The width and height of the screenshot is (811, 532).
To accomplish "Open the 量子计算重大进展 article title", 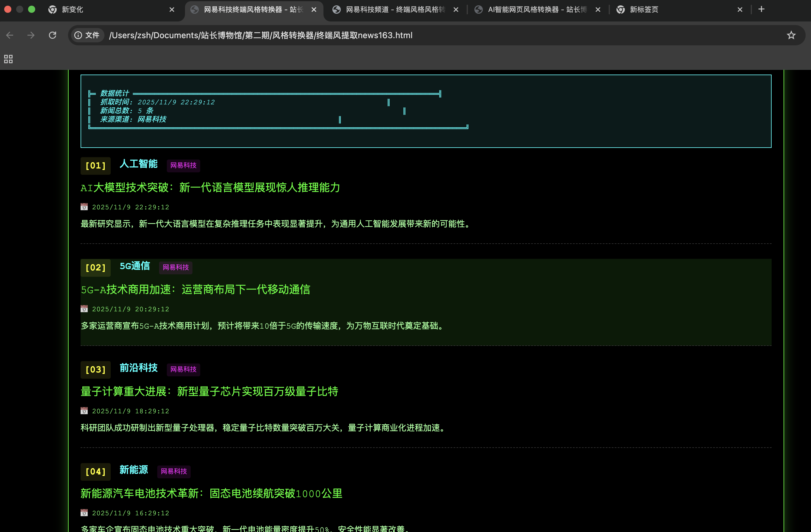I will click(x=209, y=391).
